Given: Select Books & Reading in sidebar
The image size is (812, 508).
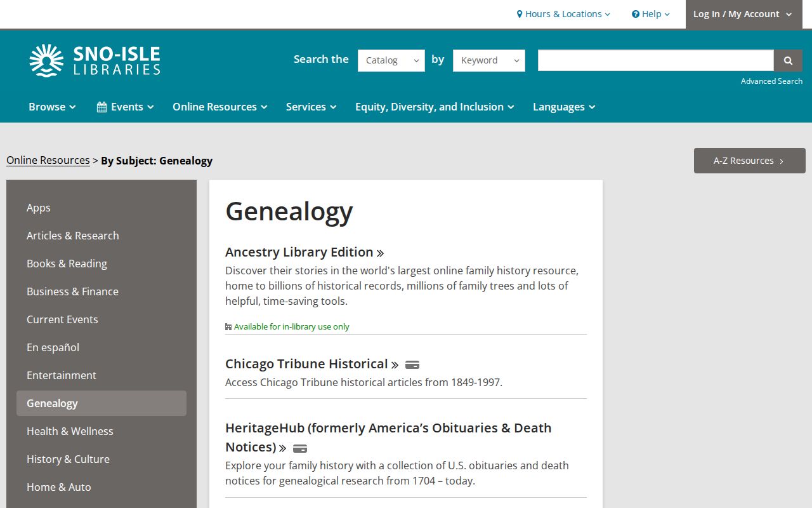Looking at the screenshot, I should click(101, 264).
